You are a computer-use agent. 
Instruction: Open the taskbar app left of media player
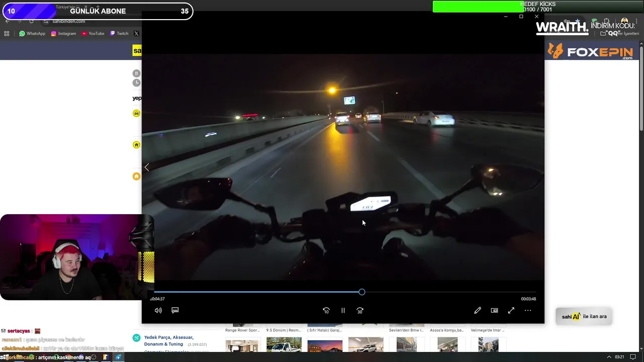(106, 357)
